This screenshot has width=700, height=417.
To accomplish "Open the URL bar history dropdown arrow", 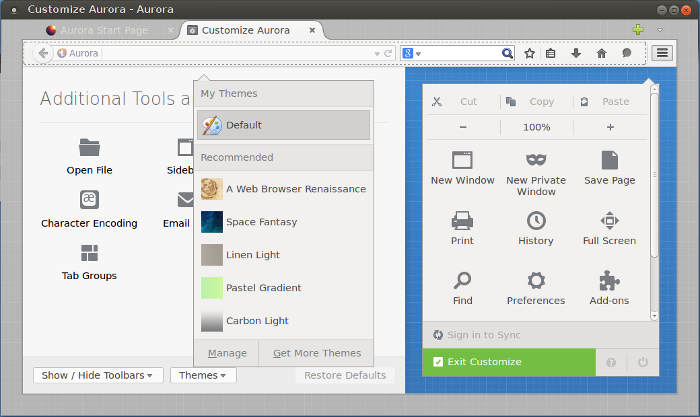I will click(x=377, y=54).
